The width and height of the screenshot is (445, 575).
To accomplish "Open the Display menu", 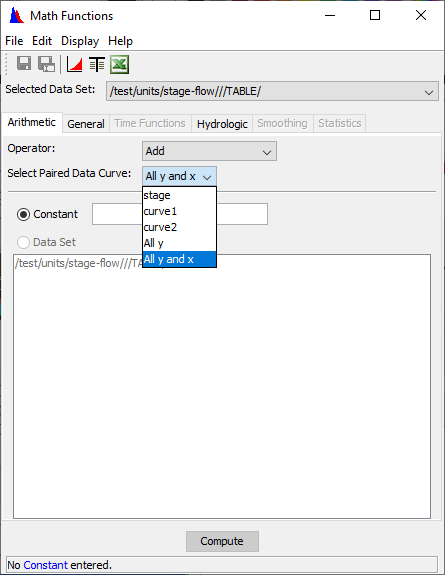I will [80, 41].
